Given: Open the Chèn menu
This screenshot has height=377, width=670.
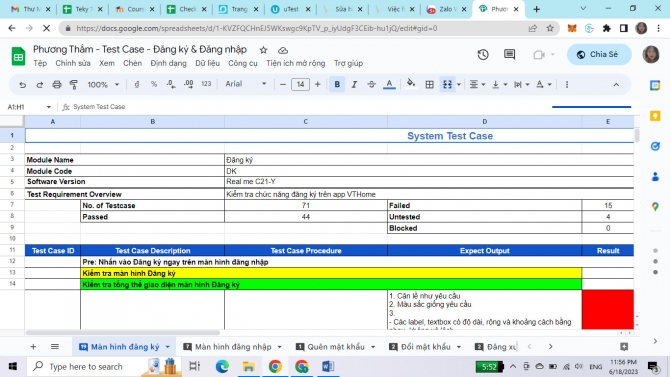Looking at the screenshot, I should pos(132,63).
